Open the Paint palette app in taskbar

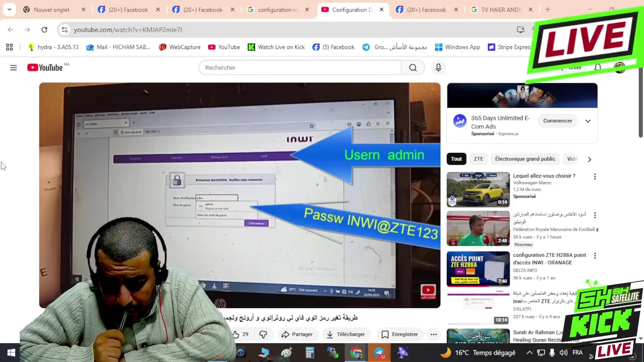pyautogui.click(x=287, y=352)
